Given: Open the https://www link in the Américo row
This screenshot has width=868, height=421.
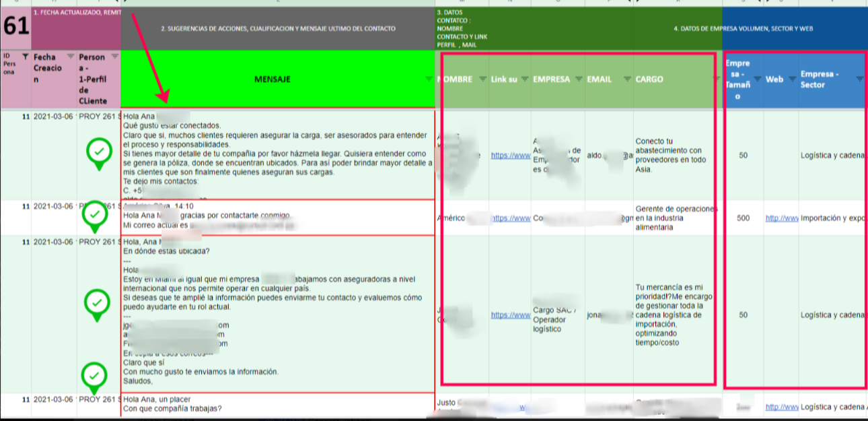Looking at the screenshot, I should [x=510, y=218].
